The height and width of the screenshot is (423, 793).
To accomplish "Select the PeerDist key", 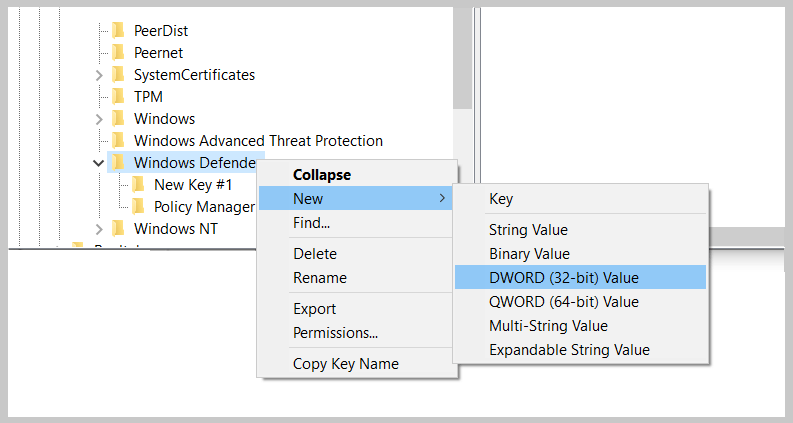I will [161, 31].
